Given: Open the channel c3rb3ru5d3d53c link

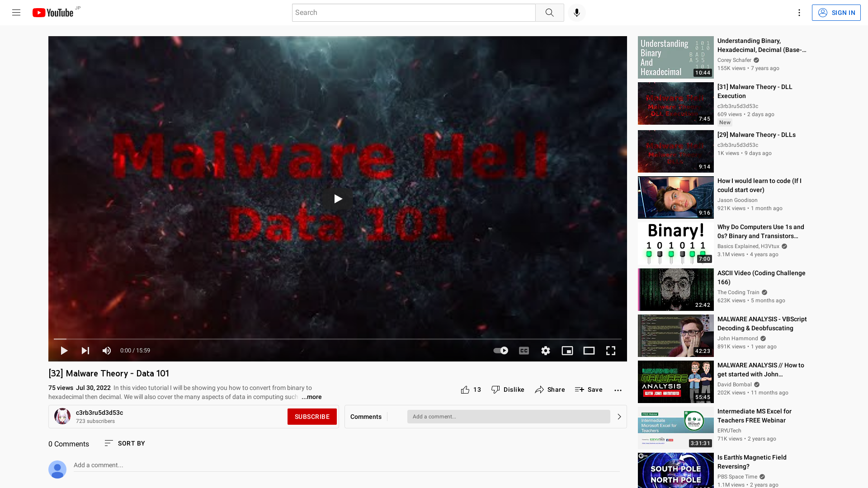Looking at the screenshot, I should tap(99, 412).
